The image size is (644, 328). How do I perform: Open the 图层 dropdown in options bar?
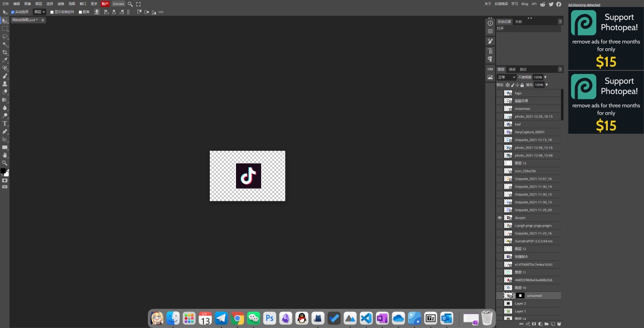(x=39, y=12)
